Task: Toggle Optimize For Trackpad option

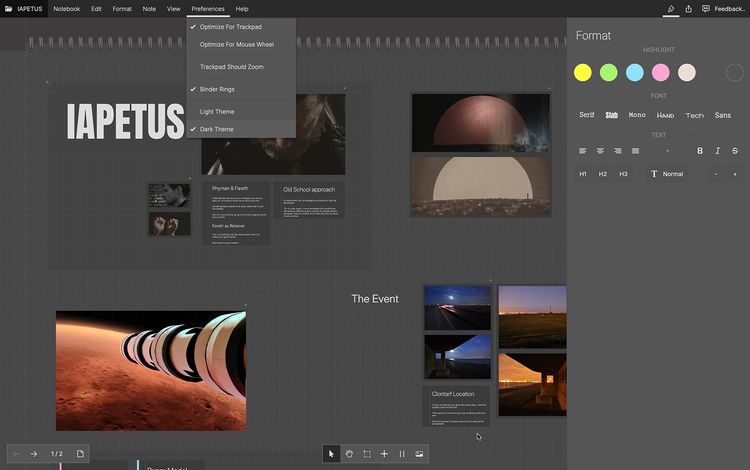Action: [241, 27]
